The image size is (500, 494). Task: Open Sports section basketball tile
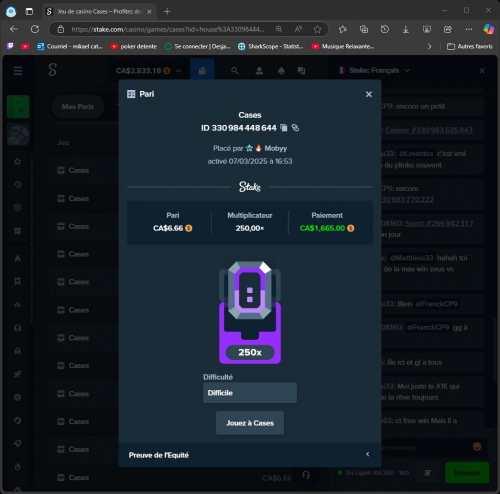pyautogui.click(x=18, y=135)
